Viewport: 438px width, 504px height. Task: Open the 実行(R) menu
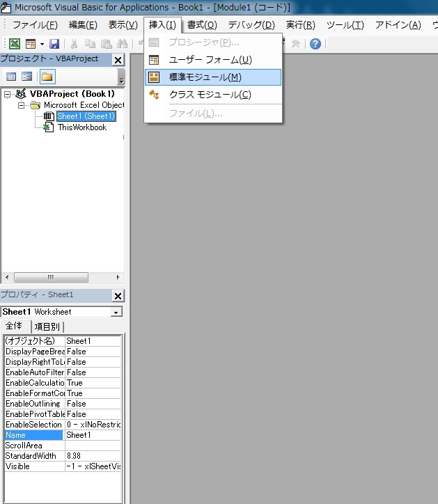tap(301, 25)
